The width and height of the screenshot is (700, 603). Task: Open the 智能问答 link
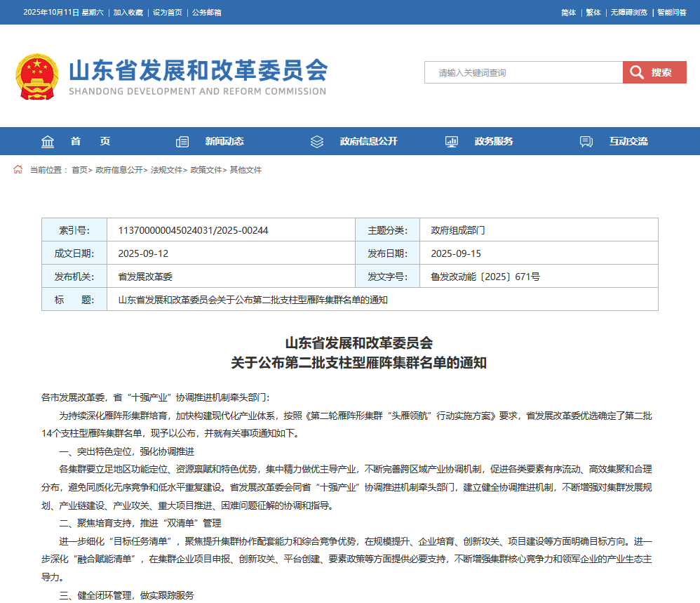pyautogui.click(x=671, y=13)
